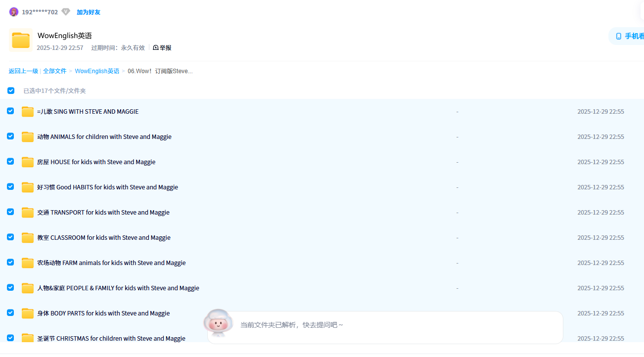Uncheck the 交通 TRANSPORT folder checkbox
Image resolution: width=644 pixels, height=357 pixels.
[x=10, y=212]
